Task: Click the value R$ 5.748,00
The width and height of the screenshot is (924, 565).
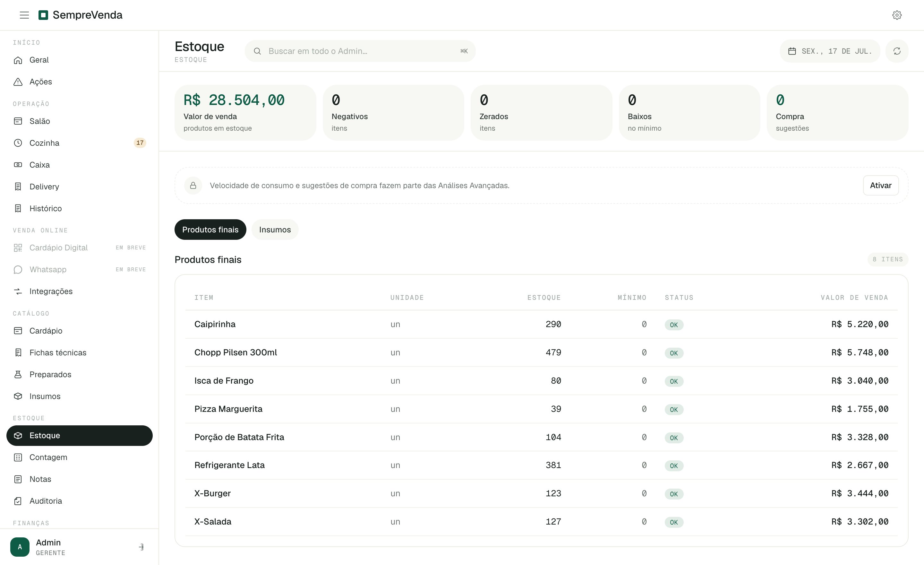Action: point(860,353)
